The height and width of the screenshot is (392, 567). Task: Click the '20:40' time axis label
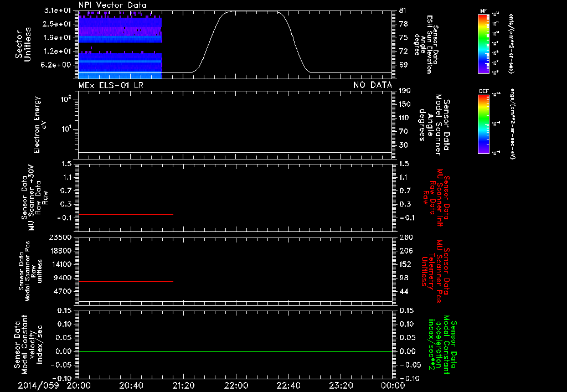pos(131,385)
